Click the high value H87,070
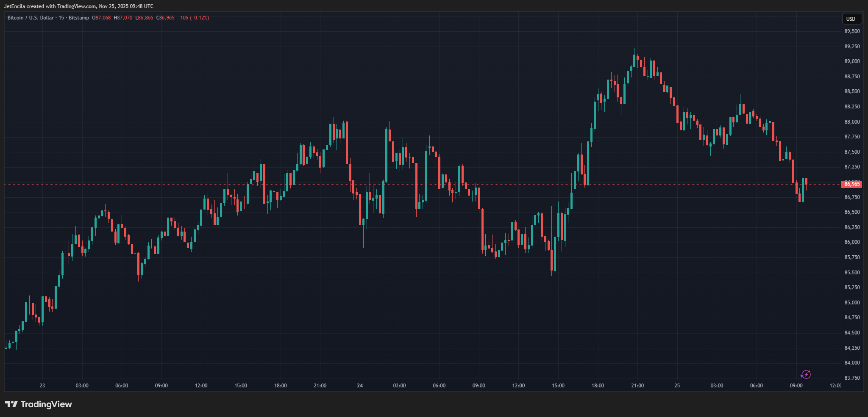The image size is (868, 417). [123, 18]
